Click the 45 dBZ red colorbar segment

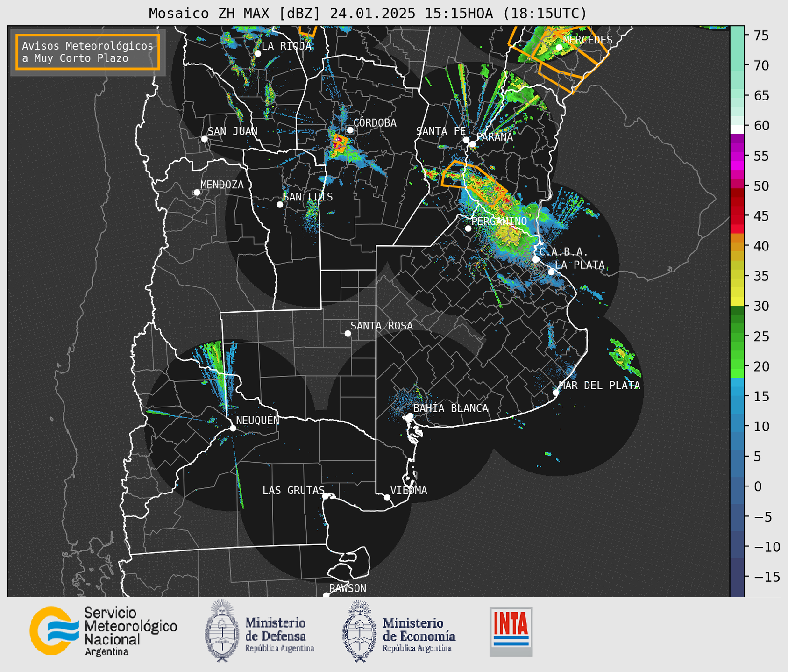(x=737, y=216)
